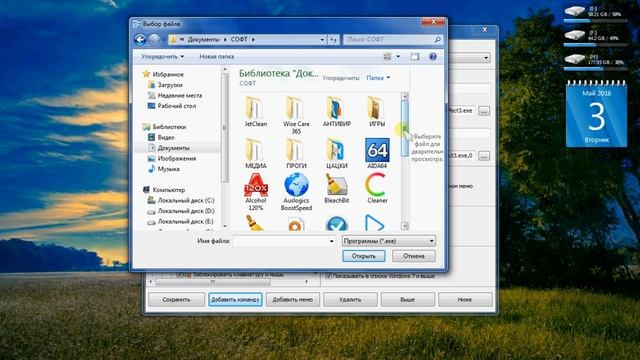Click the back window horizontal scrollbar

[x=230, y=282]
